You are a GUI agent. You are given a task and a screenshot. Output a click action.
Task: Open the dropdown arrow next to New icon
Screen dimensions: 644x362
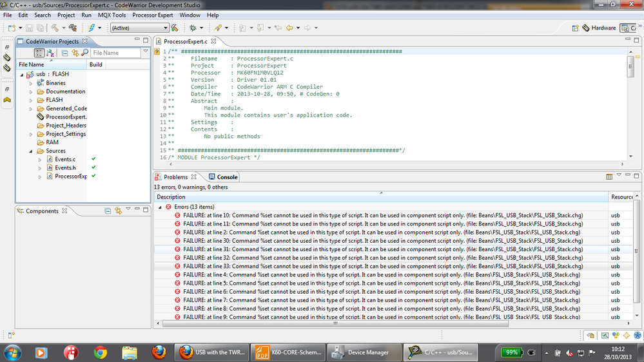pos(20,28)
